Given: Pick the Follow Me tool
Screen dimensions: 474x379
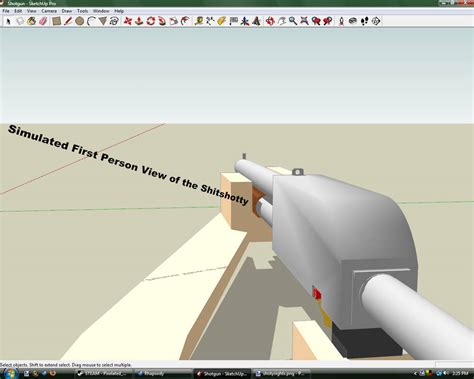Looking at the screenshot, I should (162, 21).
